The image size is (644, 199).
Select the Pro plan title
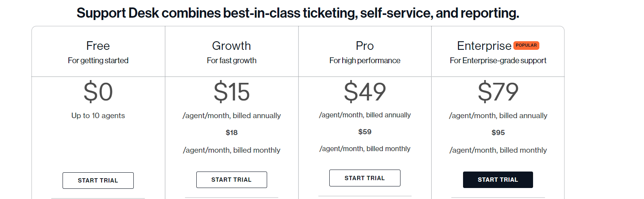click(x=365, y=46)
